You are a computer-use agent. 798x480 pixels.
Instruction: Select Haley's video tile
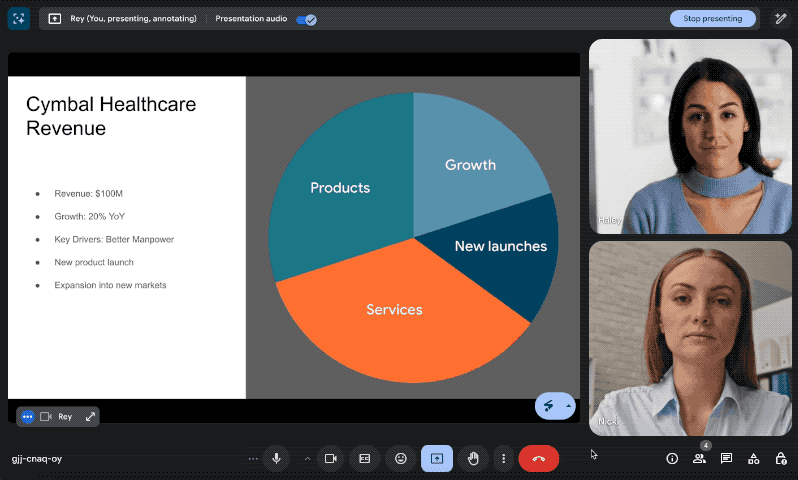pos(690,136)
